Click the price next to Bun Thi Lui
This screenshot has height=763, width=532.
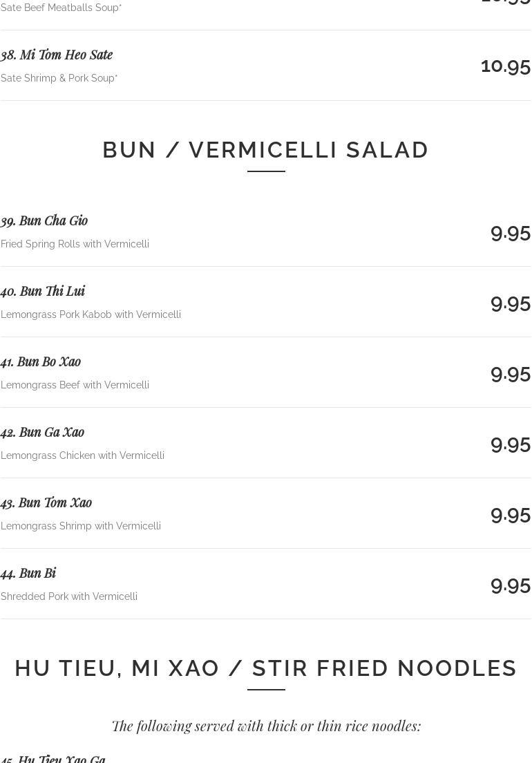pyautogui.click(x=510, y=303)
